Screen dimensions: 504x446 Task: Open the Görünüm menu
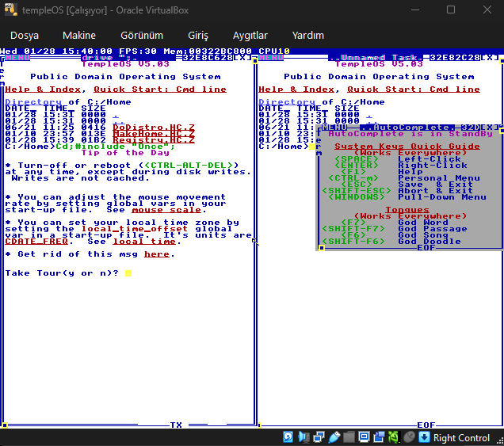pos(142,35)
